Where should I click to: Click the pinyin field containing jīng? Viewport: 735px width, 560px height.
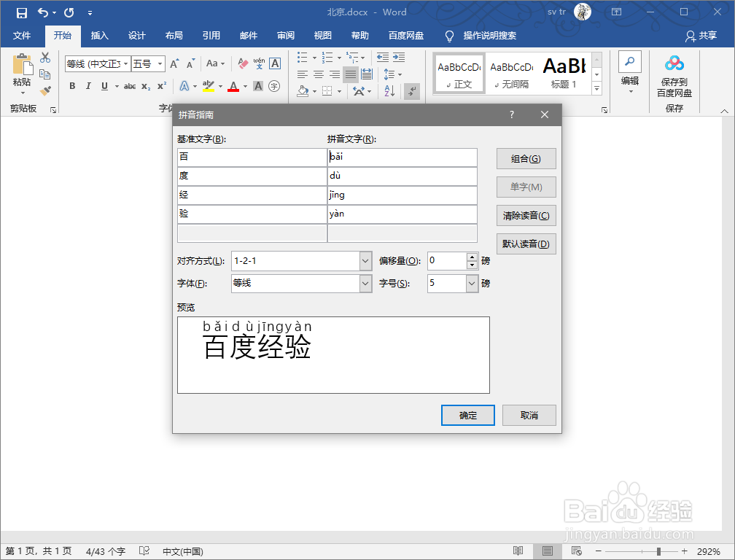402,195
